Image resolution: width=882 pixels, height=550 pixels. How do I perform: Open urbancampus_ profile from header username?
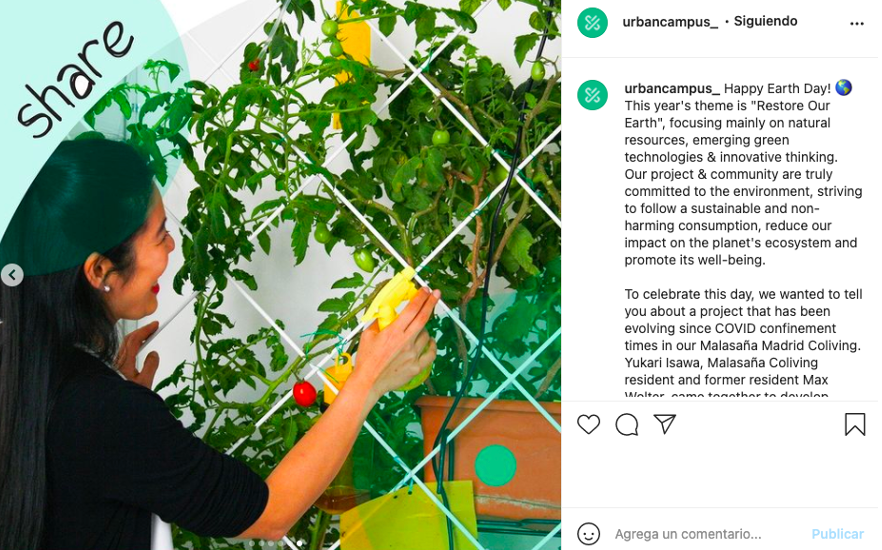click(670, 22)
